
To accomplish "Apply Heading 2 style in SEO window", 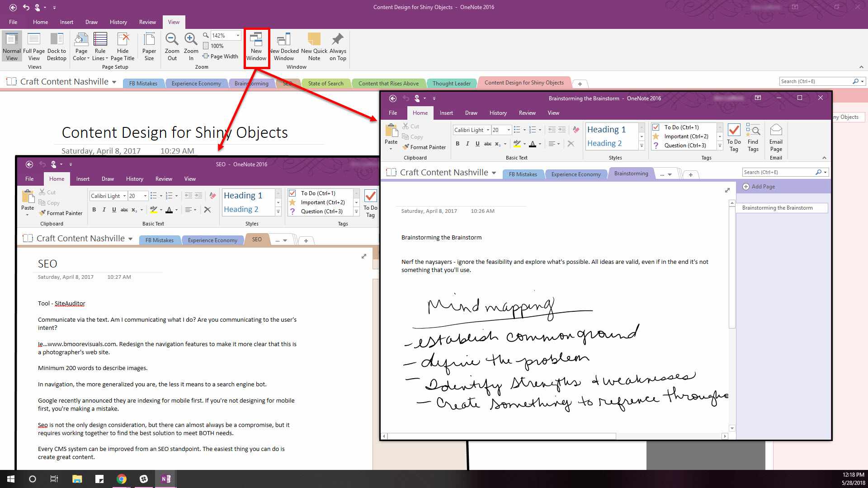I will (241, 209).
